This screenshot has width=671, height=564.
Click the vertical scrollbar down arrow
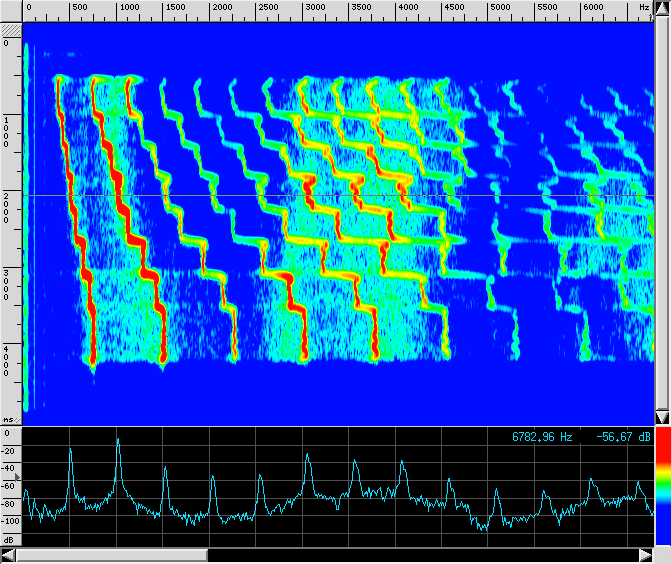pos(662,416)
